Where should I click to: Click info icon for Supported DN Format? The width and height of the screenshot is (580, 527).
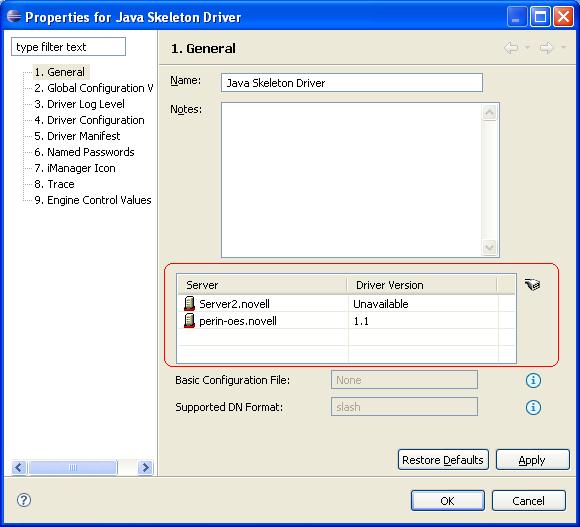coord(533,407)
